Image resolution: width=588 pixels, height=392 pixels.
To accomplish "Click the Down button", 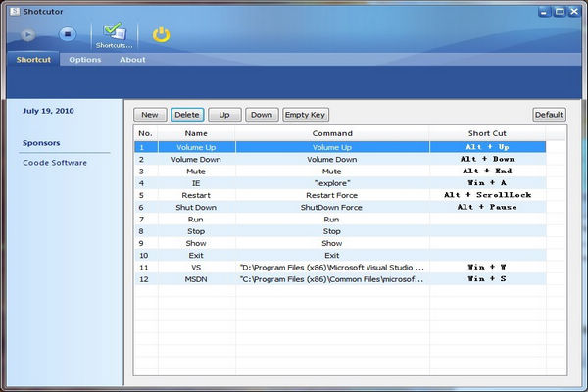I will coord(262,115).
